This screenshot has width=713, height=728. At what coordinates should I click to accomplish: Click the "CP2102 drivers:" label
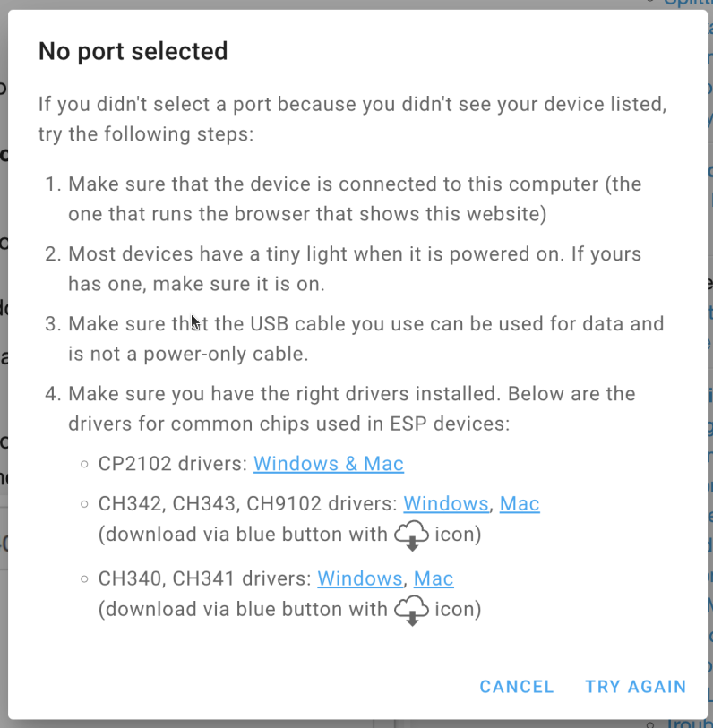pos(174,464)
